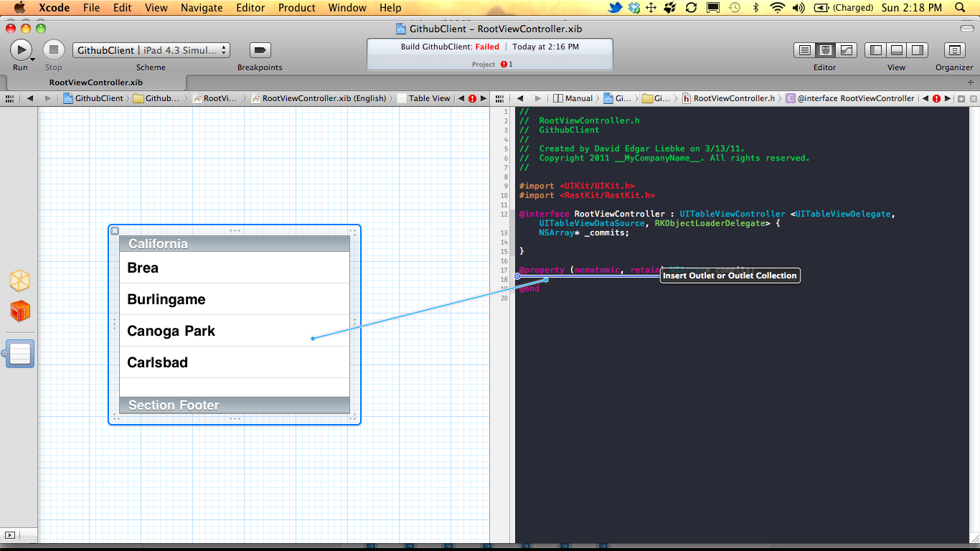Toggle the Utilities pane view button

[x=917, y=50]
